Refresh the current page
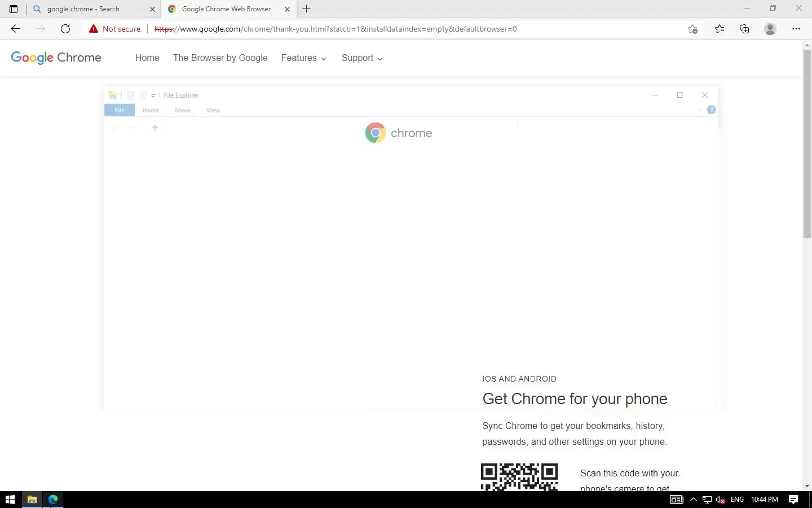 click(65, 29)
